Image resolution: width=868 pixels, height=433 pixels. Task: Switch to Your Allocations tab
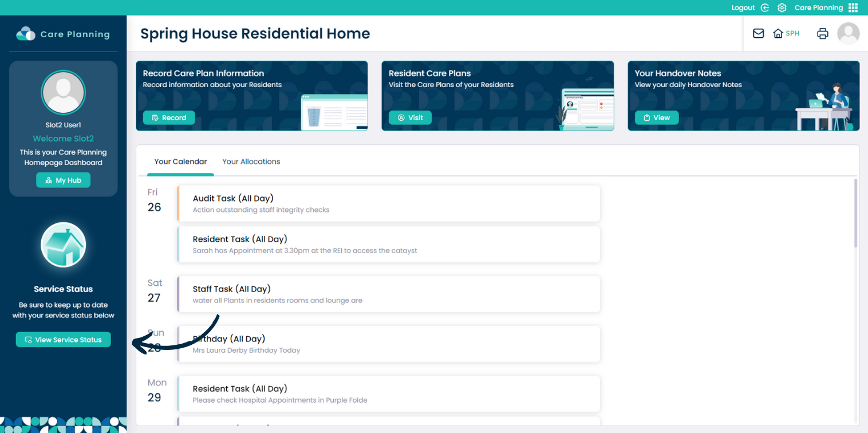pos(251,162)
